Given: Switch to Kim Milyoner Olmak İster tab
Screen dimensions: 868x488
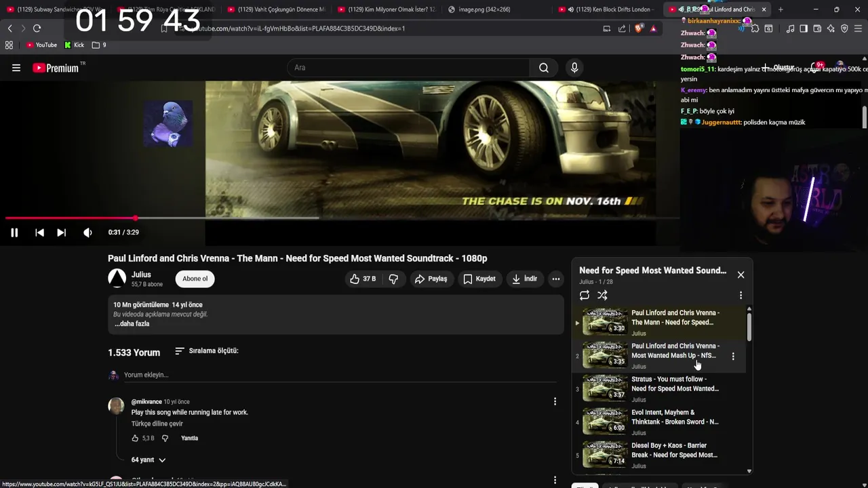Looking at the screenshot, I should [387, 9].
